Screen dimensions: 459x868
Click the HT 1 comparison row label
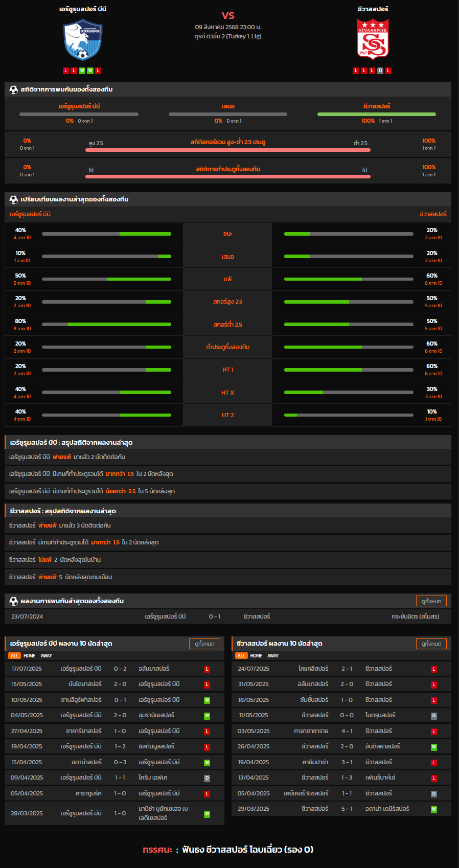[227, 370]
